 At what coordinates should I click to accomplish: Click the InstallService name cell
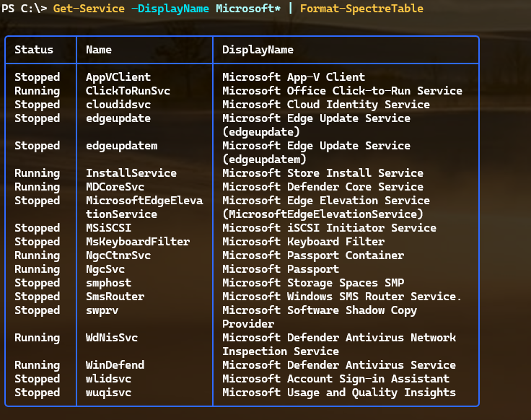tap(131, 173)
